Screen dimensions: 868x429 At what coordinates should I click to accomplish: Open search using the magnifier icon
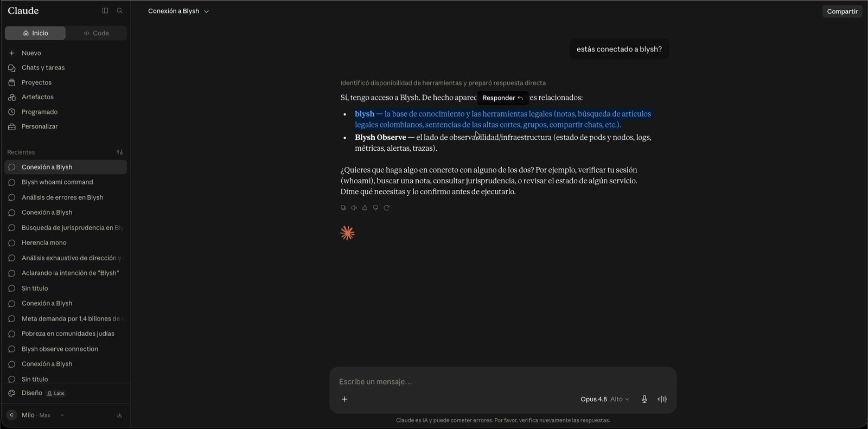point(120,11)
